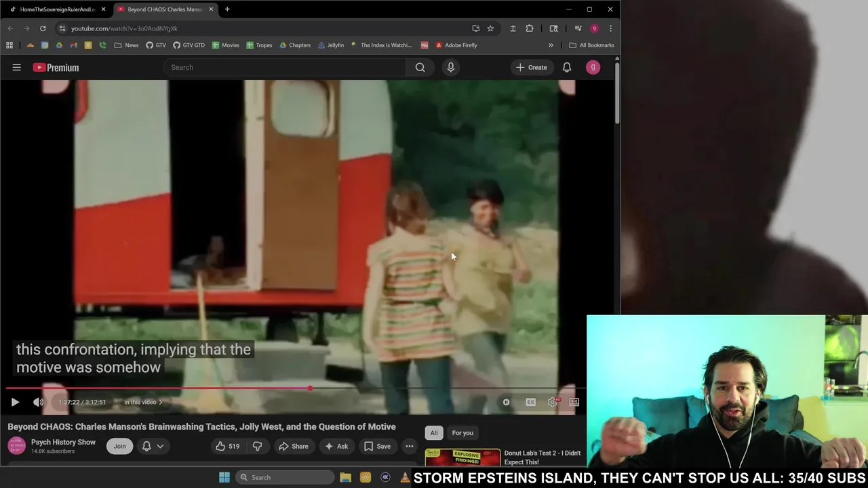Select the 'For you' recommendations chip
This screenshot has height=488, width=868.
tap(462, 432)
